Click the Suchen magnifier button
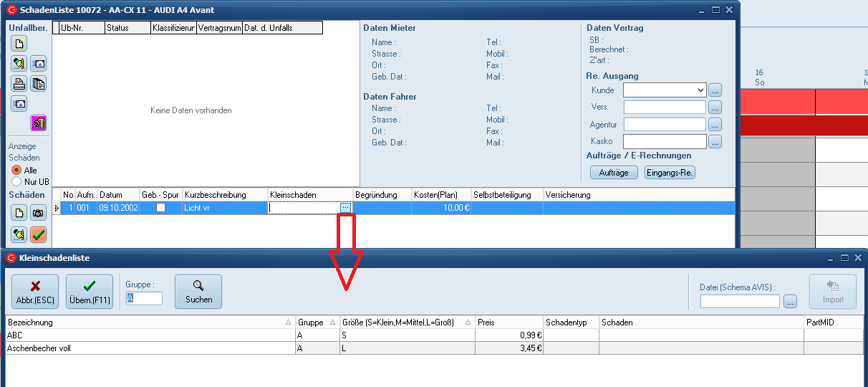This screenshot has height=387, width=868. (x=198, y=292)
